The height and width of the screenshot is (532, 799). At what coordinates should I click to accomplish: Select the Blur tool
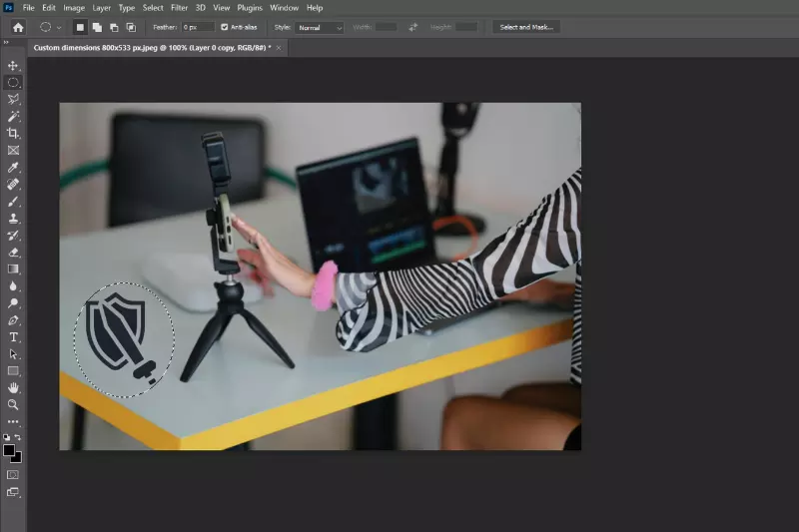tap(13, 286)
